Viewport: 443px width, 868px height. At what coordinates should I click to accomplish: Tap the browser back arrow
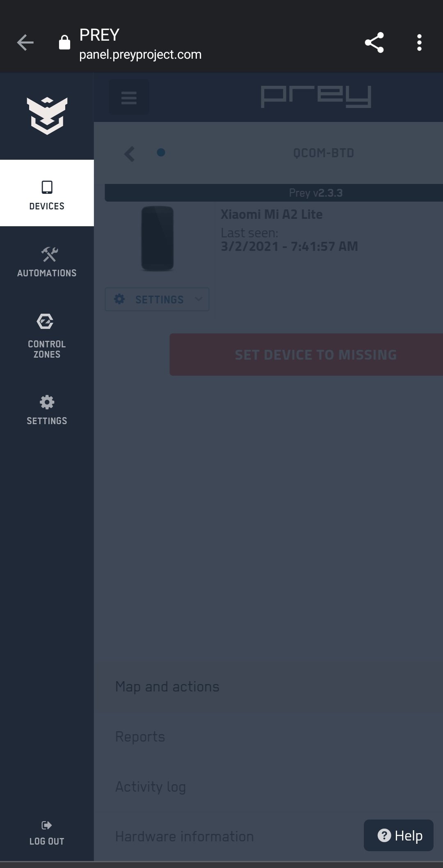[25, 42]
